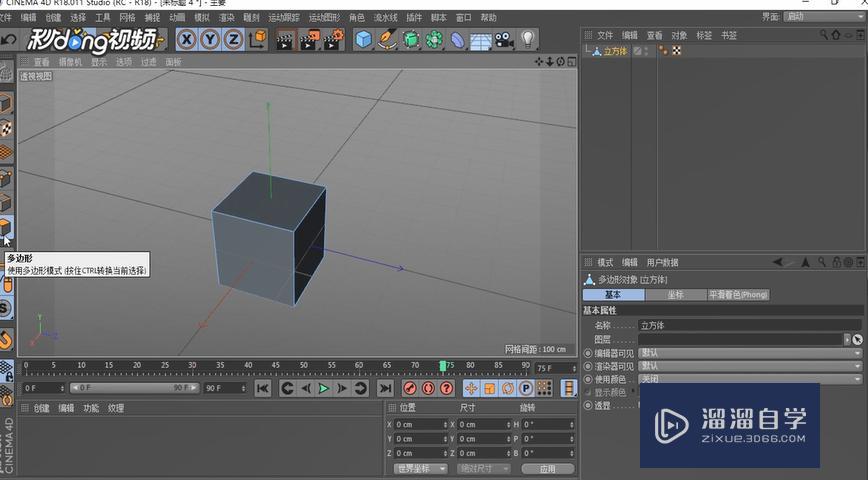The image size is (868, 480).
Task: Toggle the Y axis lock
Action: (210, 39)
